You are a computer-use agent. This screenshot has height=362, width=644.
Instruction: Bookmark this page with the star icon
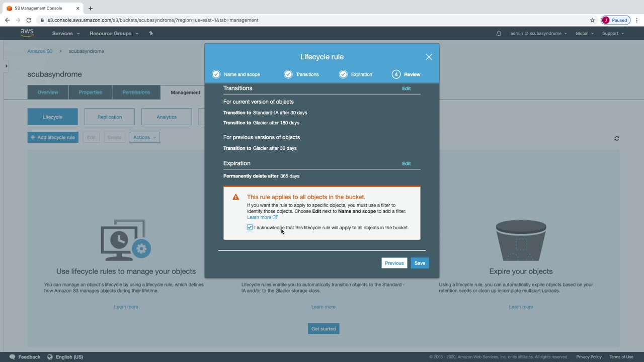tap(592, 20)
